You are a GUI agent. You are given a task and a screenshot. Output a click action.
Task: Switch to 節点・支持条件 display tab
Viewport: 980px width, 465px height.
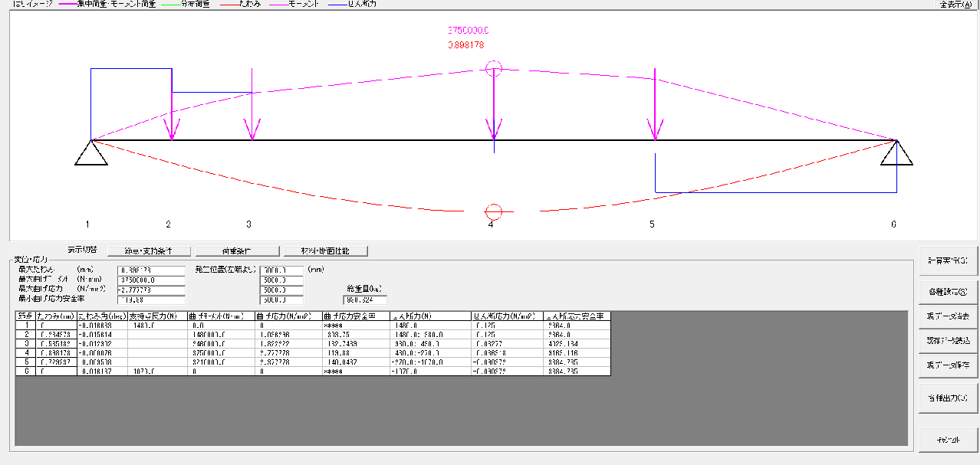click(x=148, y=251)
